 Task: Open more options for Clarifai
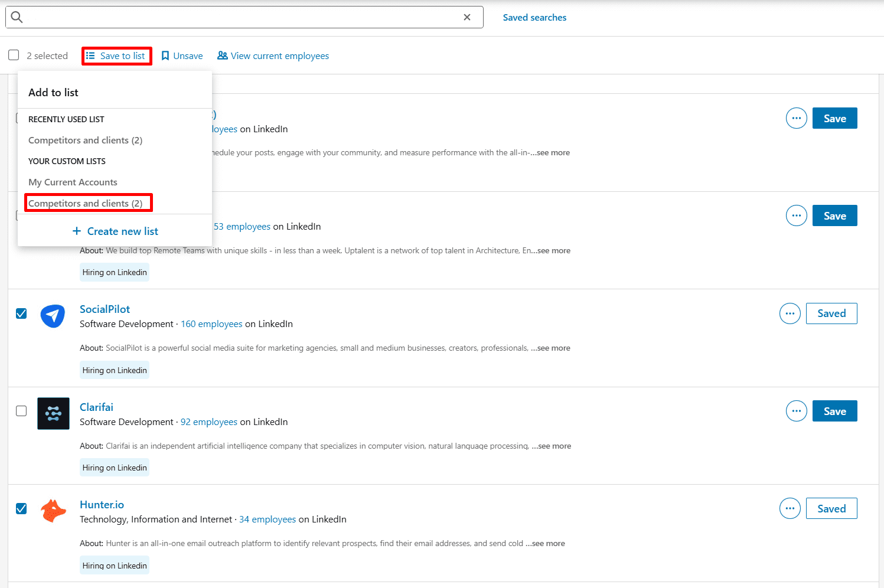tap(796, 411)
